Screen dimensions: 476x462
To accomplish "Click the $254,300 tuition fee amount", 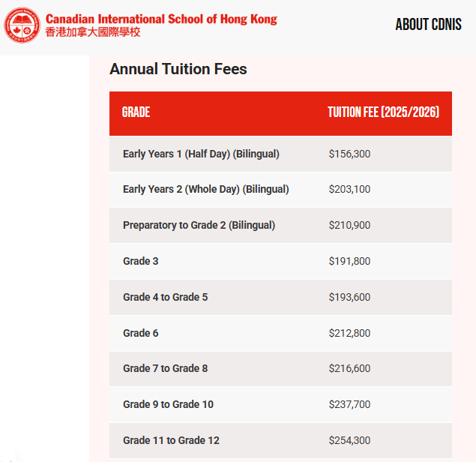I will pyautogui.click(x=349, y=440).
